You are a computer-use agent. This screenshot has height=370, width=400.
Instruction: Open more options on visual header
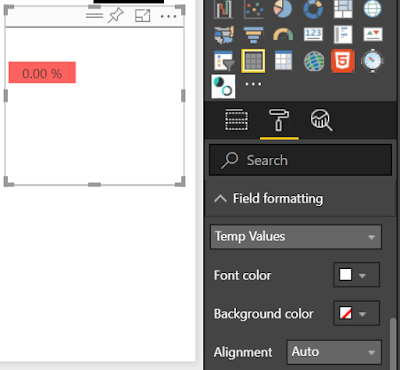(168, 16)
